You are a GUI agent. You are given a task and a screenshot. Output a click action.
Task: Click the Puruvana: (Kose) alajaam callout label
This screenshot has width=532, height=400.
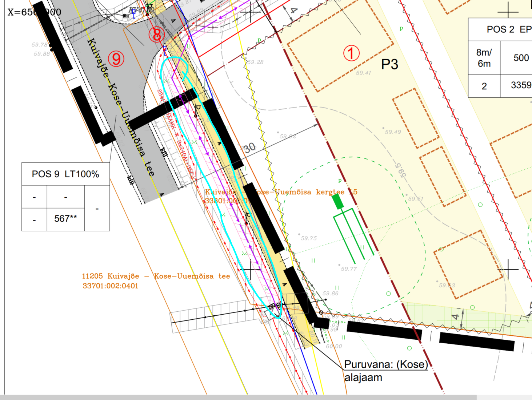pyautogui.click(x=385, y=370)
